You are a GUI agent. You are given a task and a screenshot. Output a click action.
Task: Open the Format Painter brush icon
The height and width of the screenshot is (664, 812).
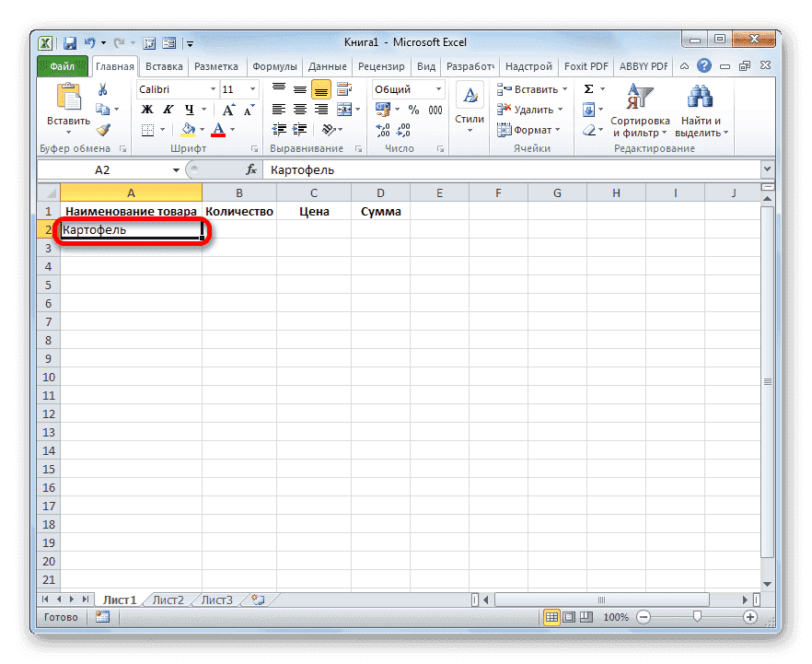pyautogui.click(x=103, y=130)
